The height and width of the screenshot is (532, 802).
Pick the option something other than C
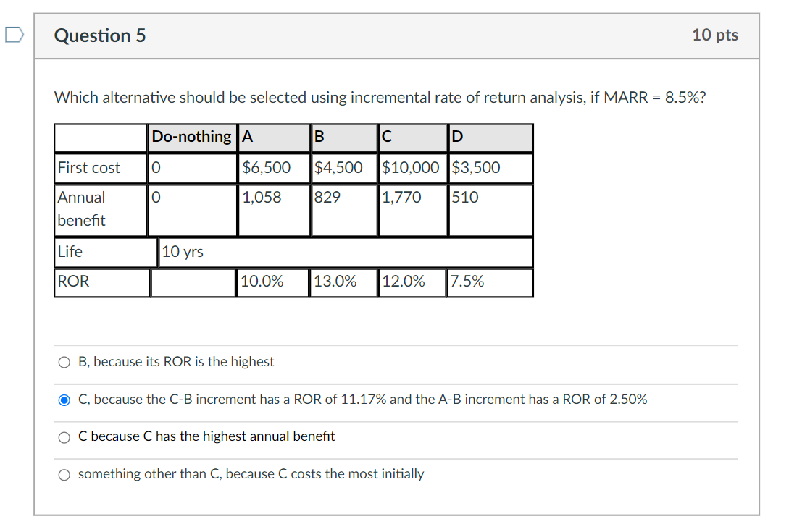[x=64, y=474]
